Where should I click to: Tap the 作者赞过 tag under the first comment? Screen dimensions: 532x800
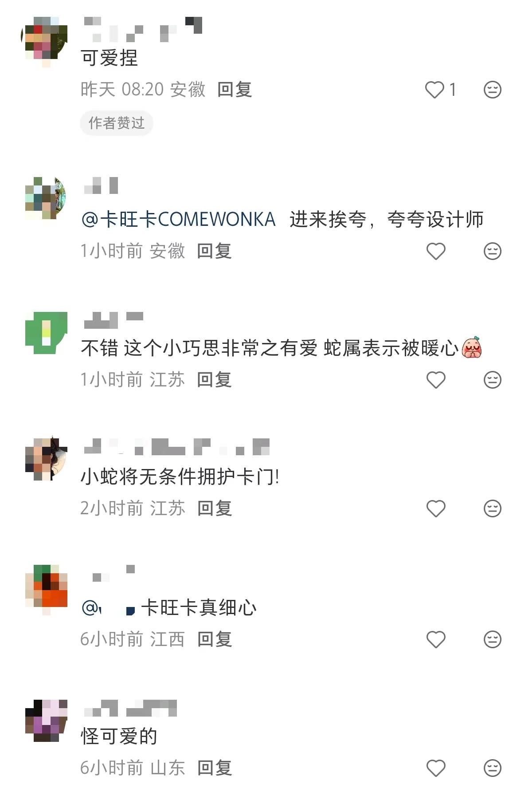(117, 123)
